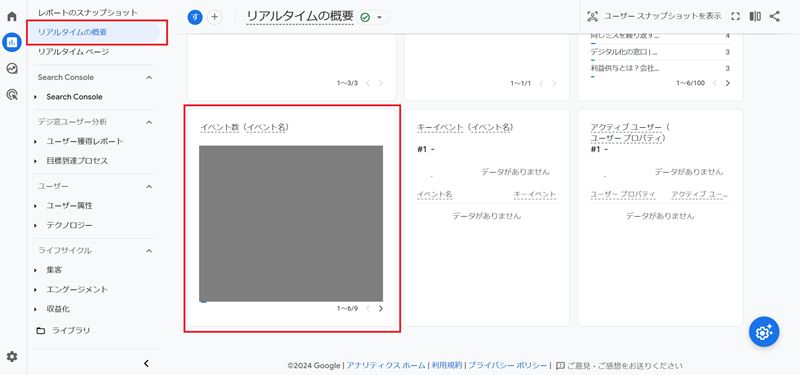800x375 pixels.
Task: Collapse the Search Console section
Action: pos(149,78)
